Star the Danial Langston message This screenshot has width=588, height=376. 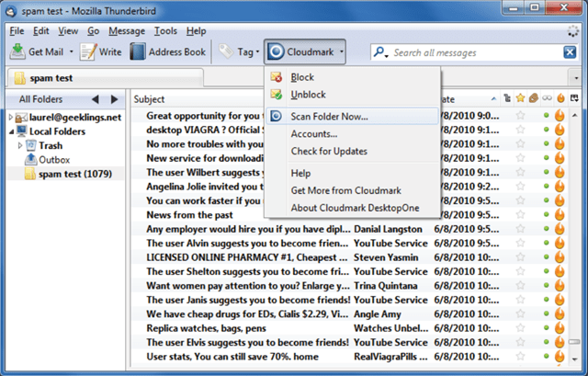520,229
